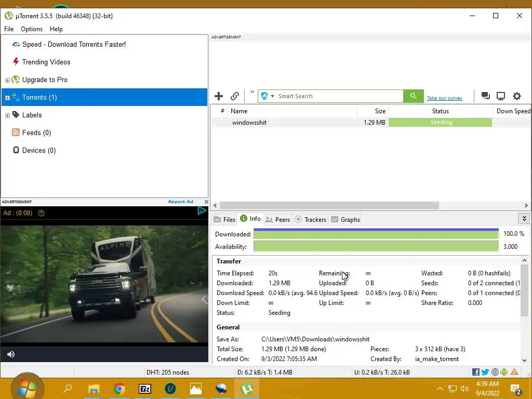This screenshot has height=399, width=532.
Task: Click download status D: 6.2 kB/s
Action: click(264, 373)
